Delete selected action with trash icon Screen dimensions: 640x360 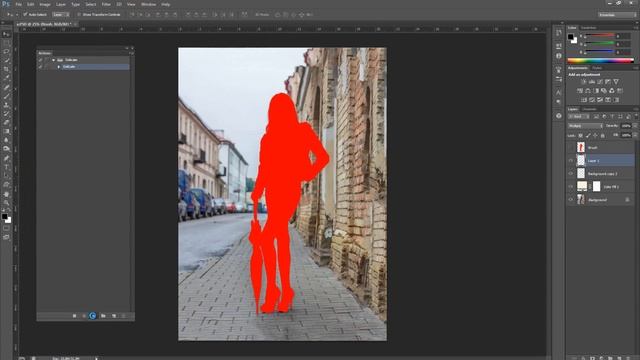tap(124, 316)
